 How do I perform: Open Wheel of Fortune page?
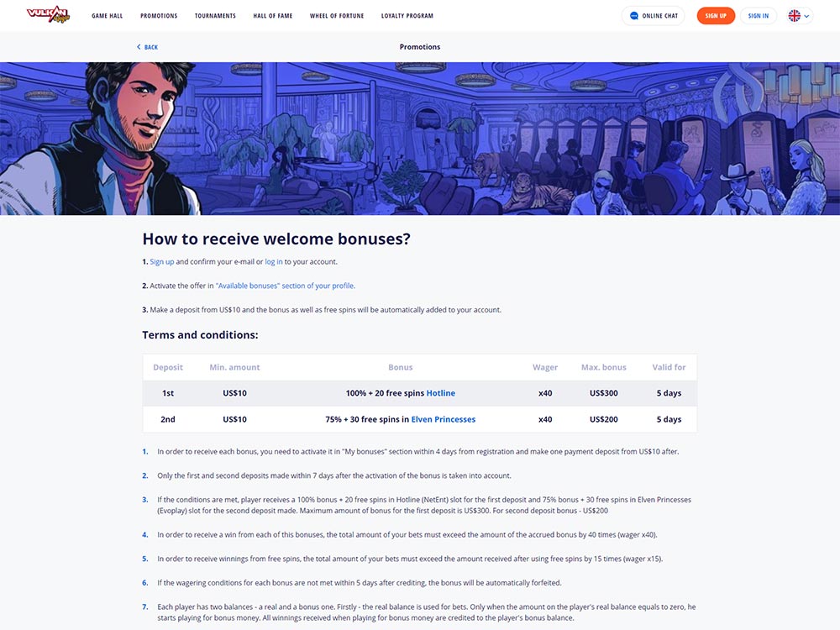click(x=337, y=15)
